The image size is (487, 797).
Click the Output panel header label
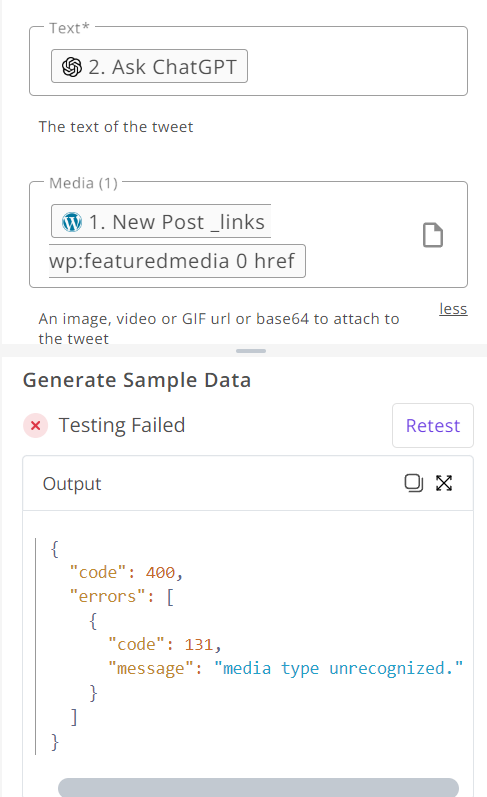72,484
